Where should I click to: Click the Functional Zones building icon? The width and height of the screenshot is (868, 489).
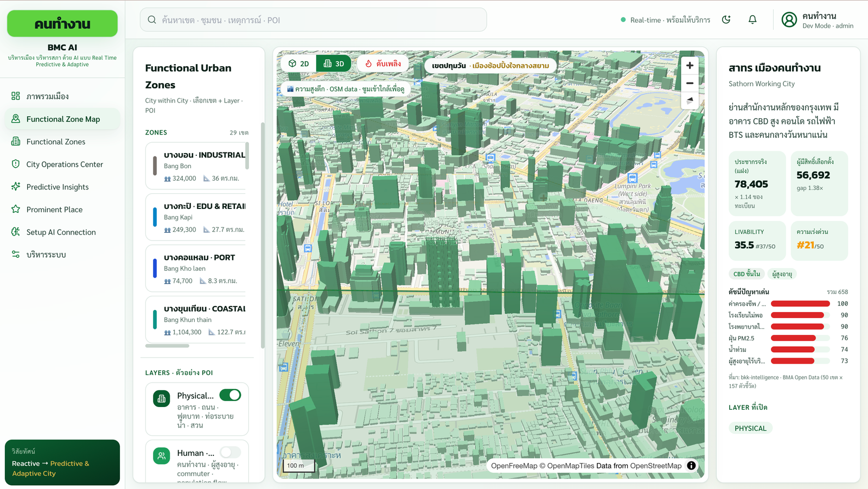click(x=16, y=142)
